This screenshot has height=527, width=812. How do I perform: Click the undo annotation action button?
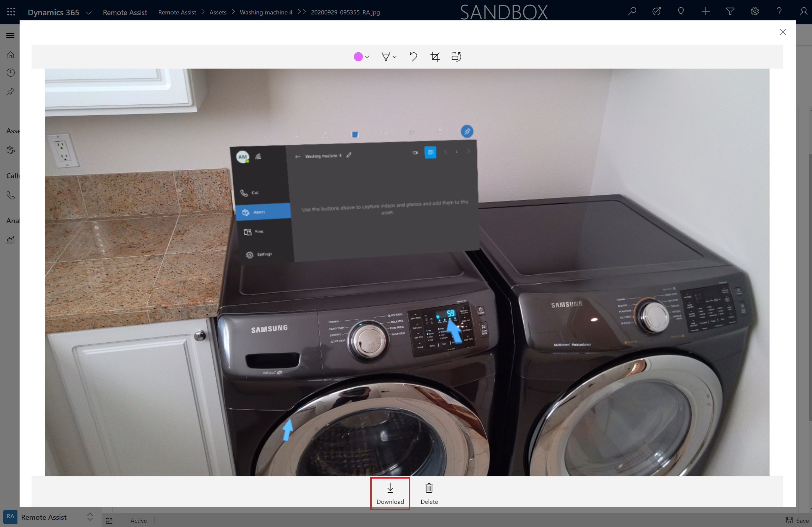(x=413, y=56)
